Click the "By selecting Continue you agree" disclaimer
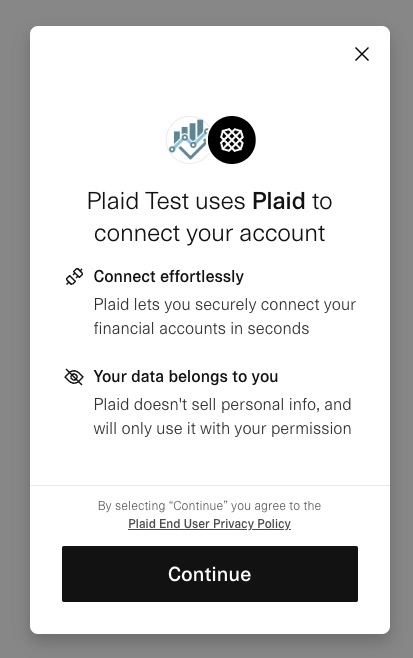Viewport: 413px width, 658px height. 209,506
